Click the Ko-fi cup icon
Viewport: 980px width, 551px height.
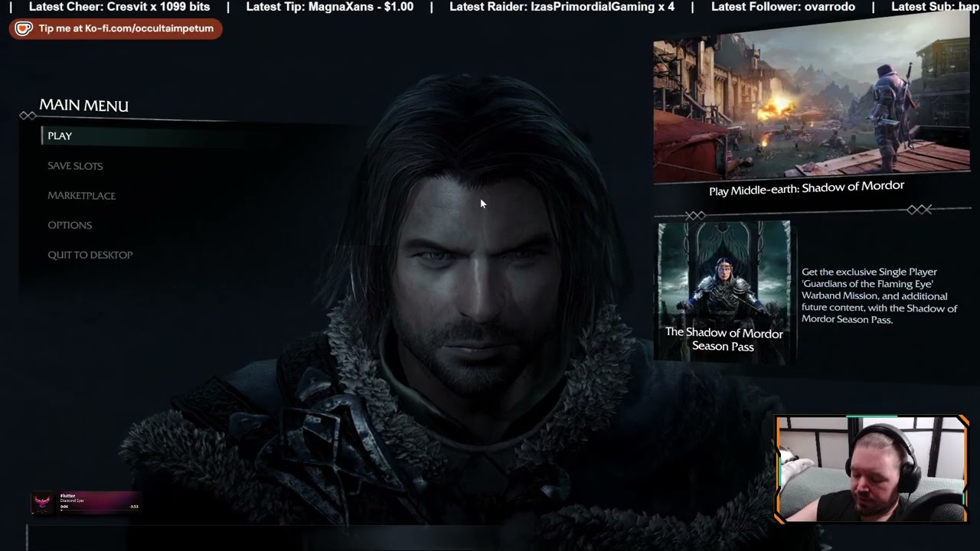click(24, 29)
